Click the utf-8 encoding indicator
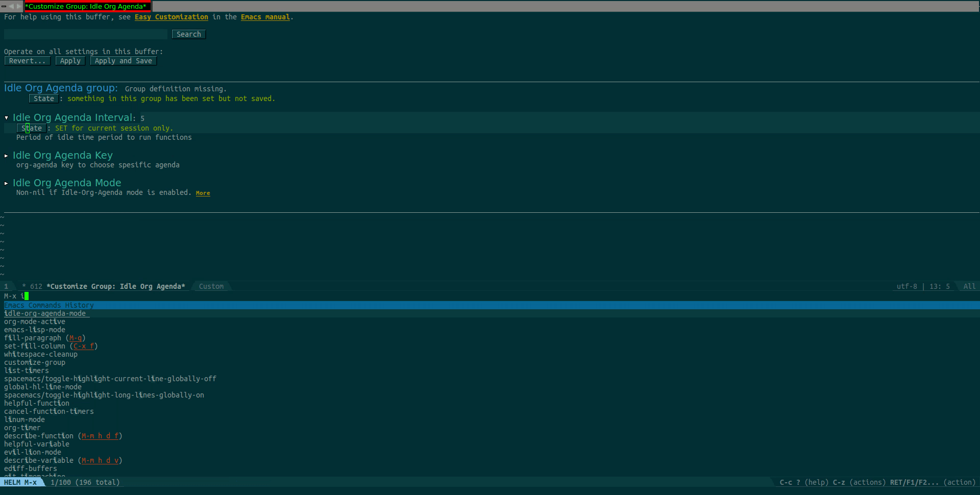Screen dimensions: 980x495 pos(906,286)
